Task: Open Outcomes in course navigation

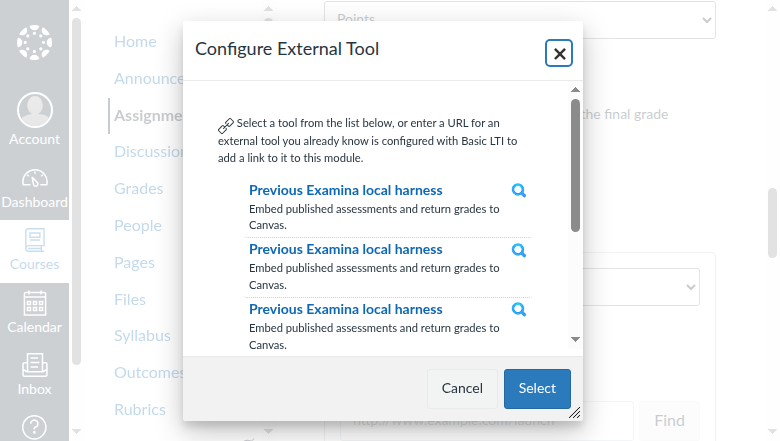Action: [x=148, y=373]
